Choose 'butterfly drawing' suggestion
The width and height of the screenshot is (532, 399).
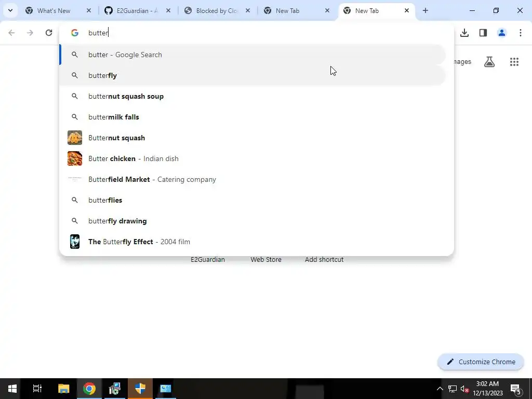tap(252, 221)
